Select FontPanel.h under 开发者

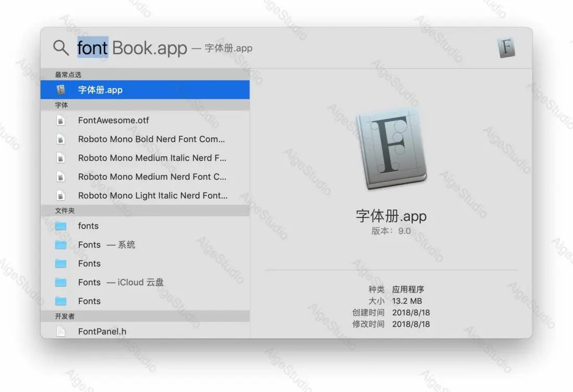[103, 331]
